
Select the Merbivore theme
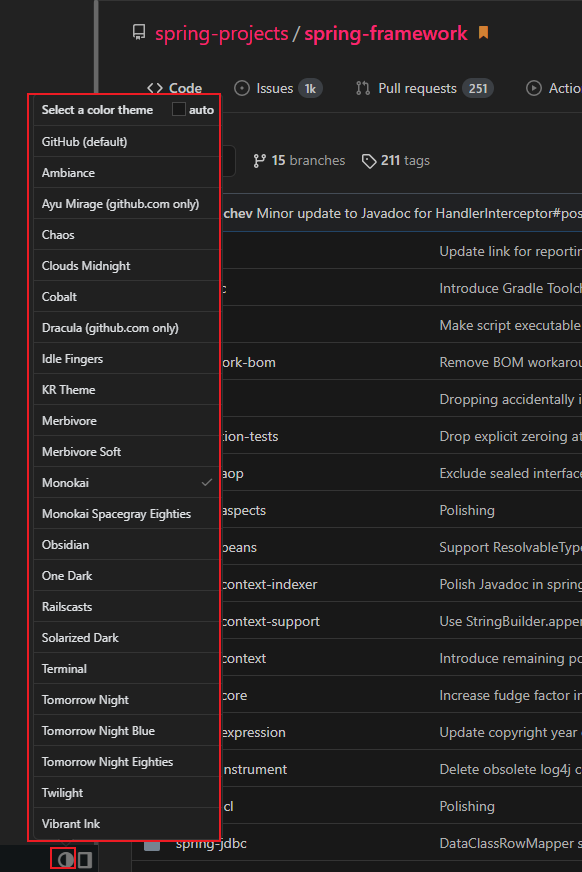(126, 420)
